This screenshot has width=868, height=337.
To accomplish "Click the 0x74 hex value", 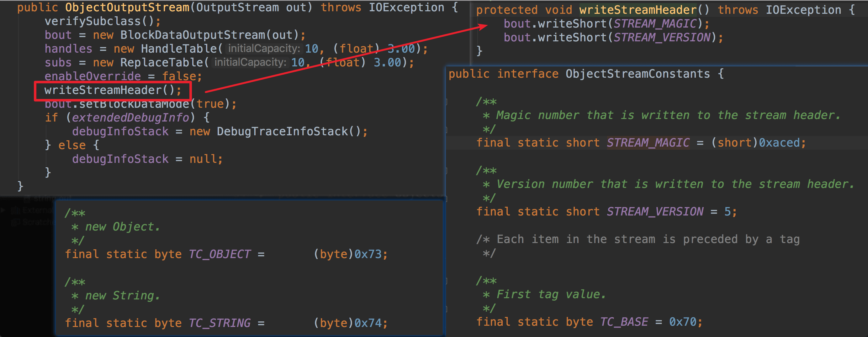I will pyautogui.click(x=368, y=323).
